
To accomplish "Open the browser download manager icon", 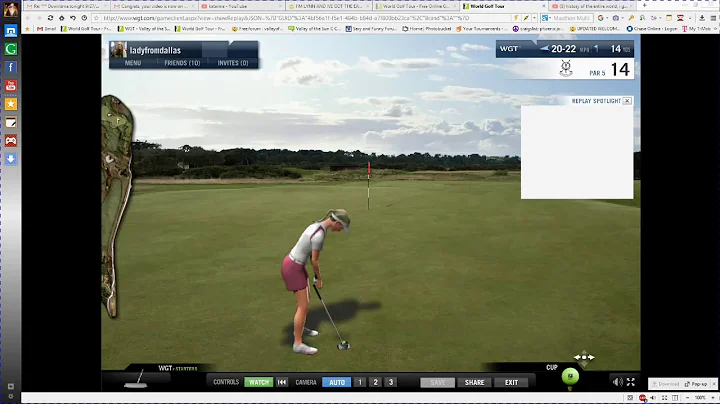I will (702, 18).
